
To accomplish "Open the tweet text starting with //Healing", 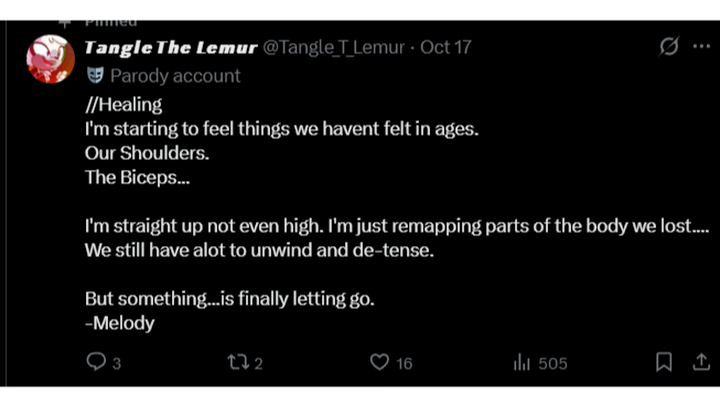I will (397, 214).
